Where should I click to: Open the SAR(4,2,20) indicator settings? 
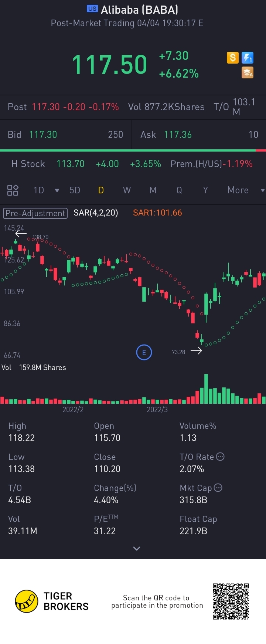96,213
